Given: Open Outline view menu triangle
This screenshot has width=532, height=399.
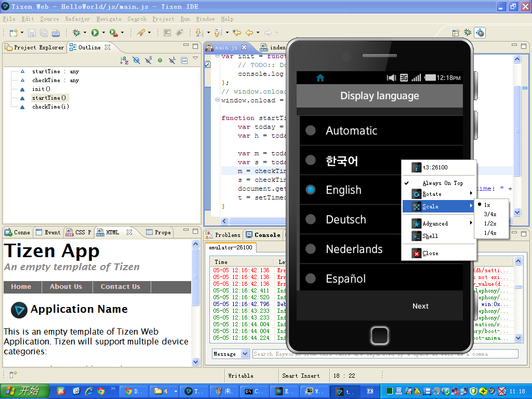Looking at the screenshot, I should tap(195, 58).
